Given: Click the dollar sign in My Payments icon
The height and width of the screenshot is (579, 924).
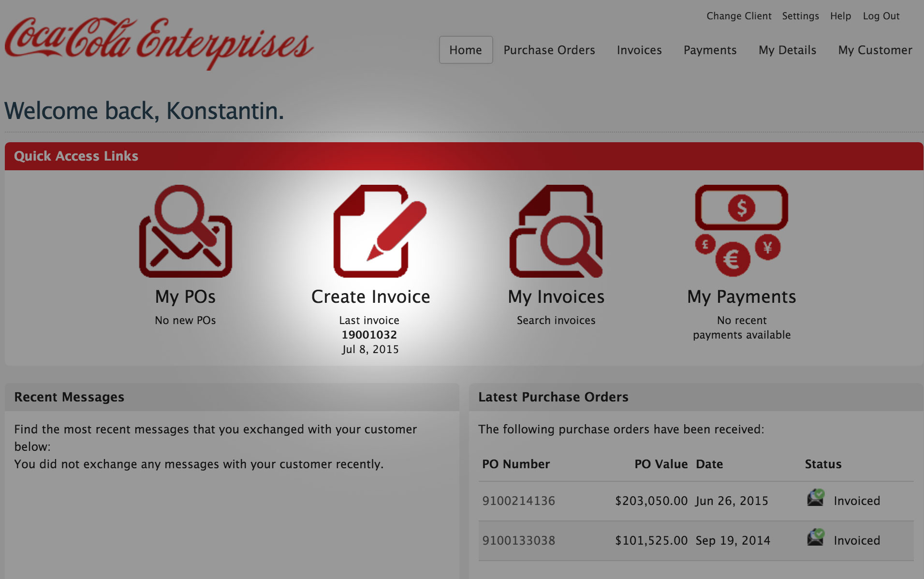Looking at the screenshot, I should pos(741,208).
